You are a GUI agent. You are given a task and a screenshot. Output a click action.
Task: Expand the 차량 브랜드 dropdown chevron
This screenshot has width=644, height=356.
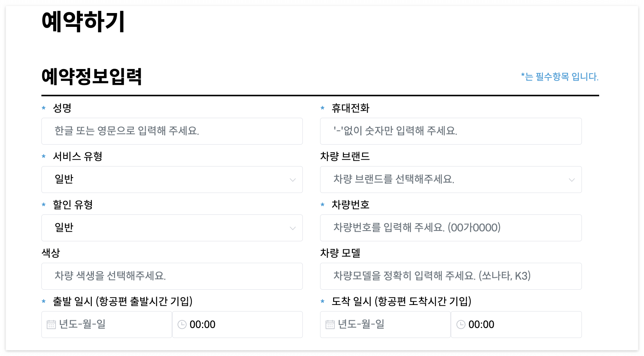coord(572,180)
